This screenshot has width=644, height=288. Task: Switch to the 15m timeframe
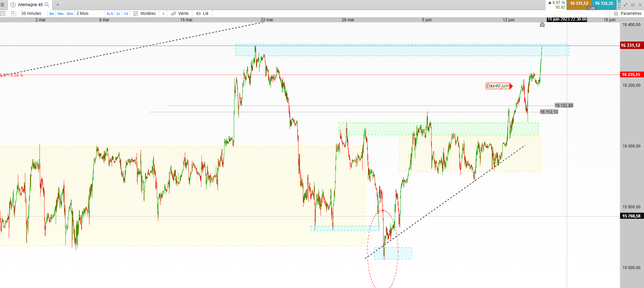(60, 14)
